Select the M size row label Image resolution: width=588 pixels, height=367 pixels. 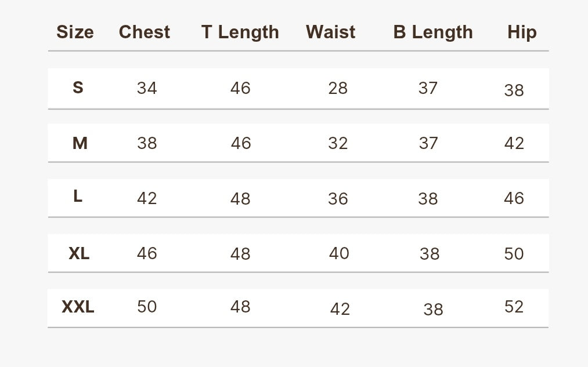click(80, 143)
